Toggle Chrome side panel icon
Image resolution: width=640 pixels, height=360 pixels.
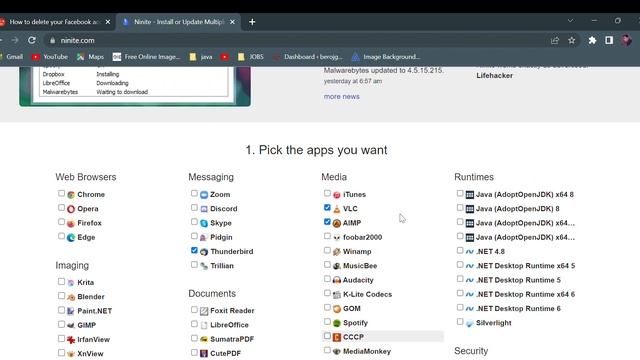(609, 40)
